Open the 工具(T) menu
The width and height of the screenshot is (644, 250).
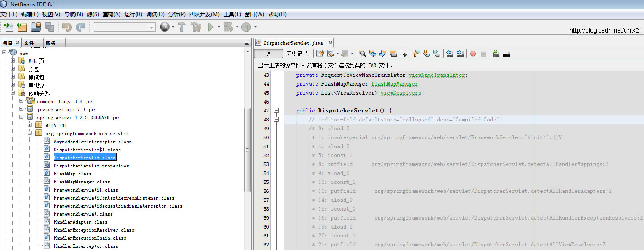pyautogui.click(x=232, y=14)
